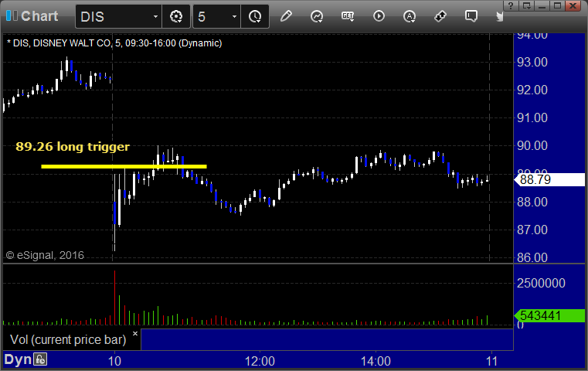Click the 87.00 price axis label
Viewport: 588px width, 371px height.
coord(532,230)
